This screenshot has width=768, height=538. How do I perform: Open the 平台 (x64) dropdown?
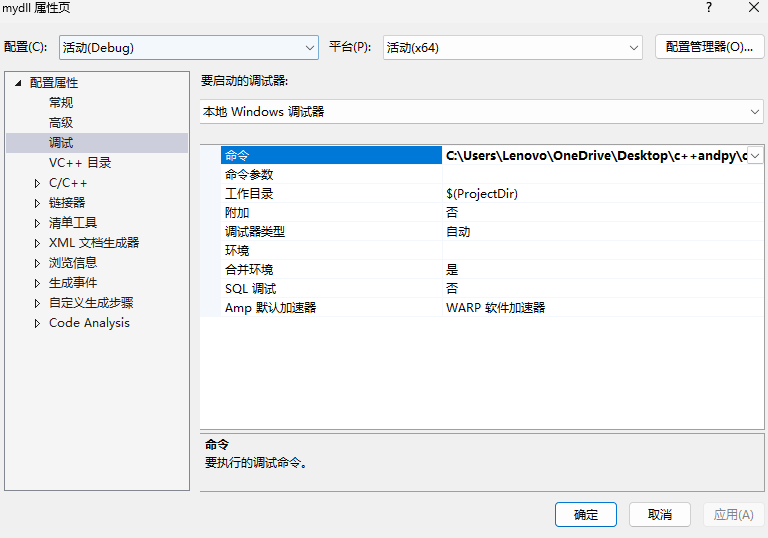(x=512, y=48)
